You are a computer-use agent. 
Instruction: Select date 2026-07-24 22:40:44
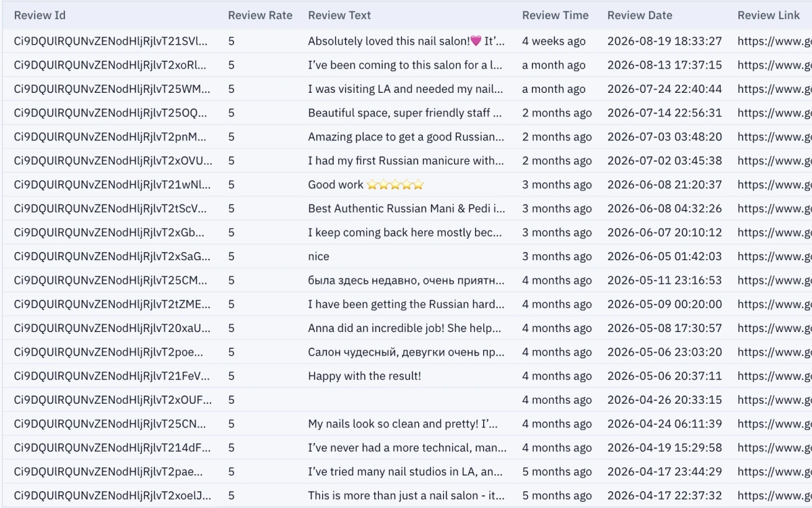664,89
